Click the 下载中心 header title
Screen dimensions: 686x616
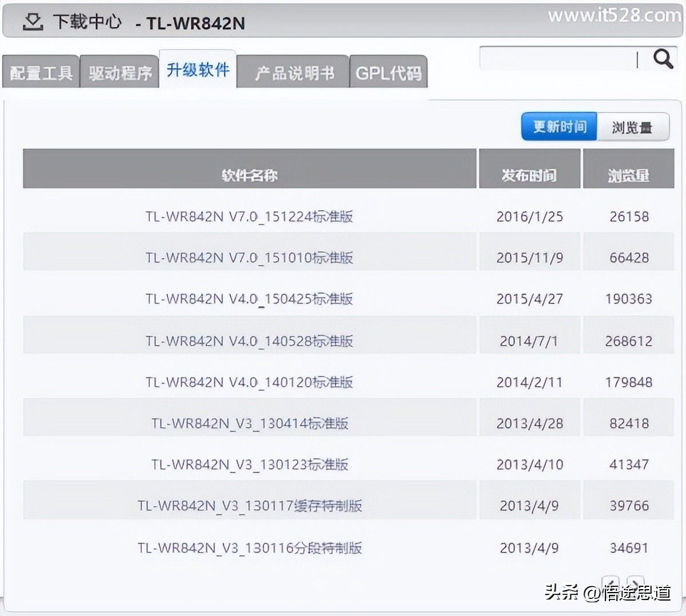(87, 22)
